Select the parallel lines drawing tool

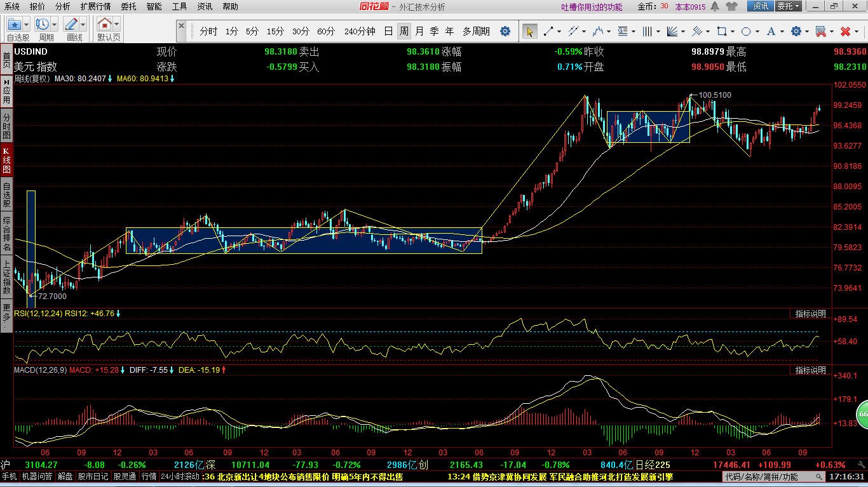pos(573,31)
